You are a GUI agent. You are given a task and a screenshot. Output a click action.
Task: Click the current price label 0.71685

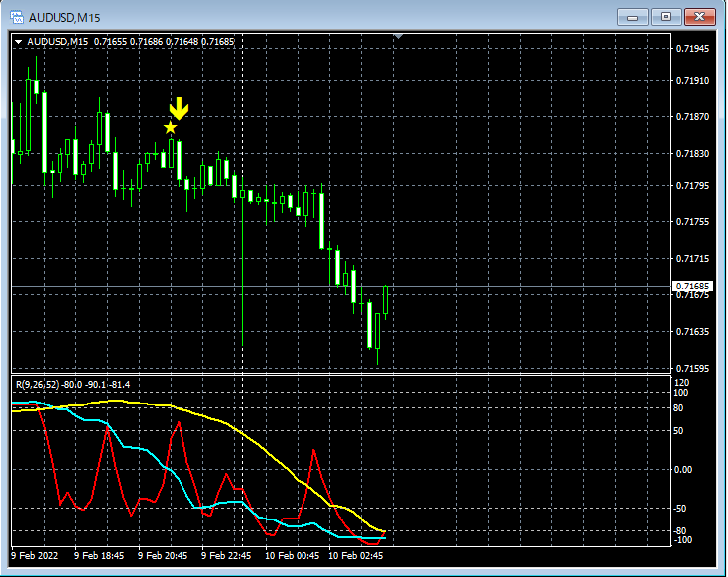click(x=692, y=286)
